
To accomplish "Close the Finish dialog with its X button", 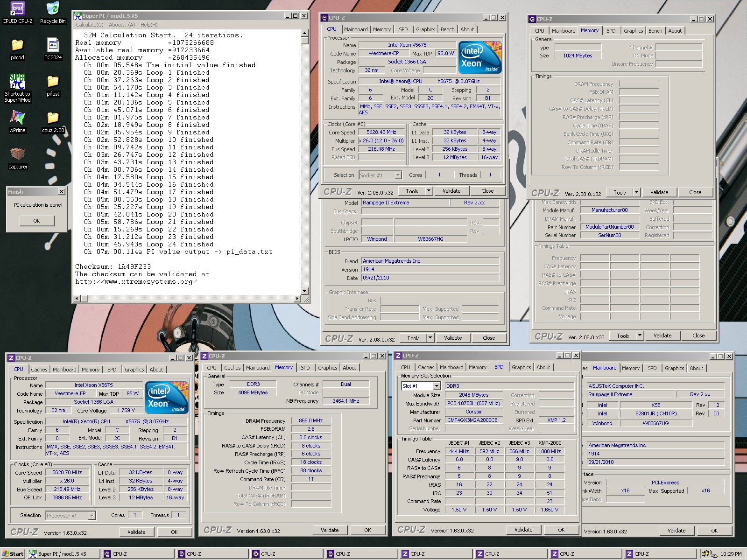I will 61,192.
